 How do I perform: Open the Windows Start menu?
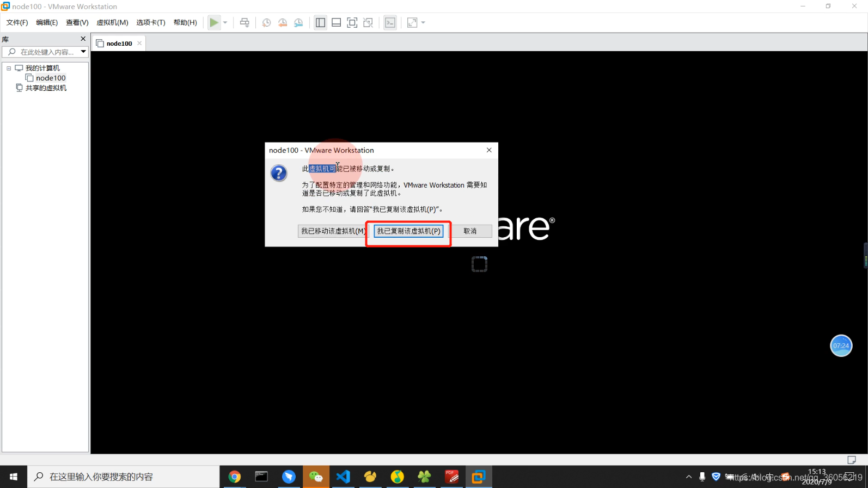[14, 477]
